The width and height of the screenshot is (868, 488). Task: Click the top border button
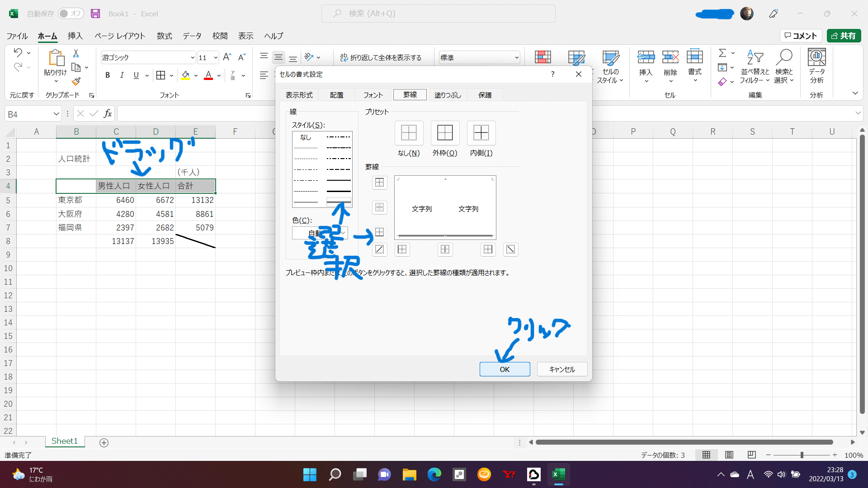pos(379,183)
